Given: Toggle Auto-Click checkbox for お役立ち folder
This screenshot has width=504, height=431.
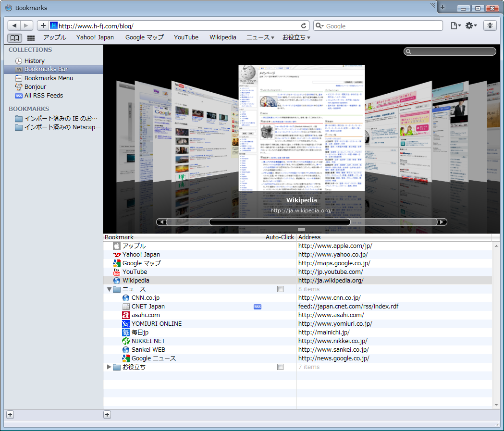Looking at the screenshot, I should pyautogui.click(x=280, y=367).
